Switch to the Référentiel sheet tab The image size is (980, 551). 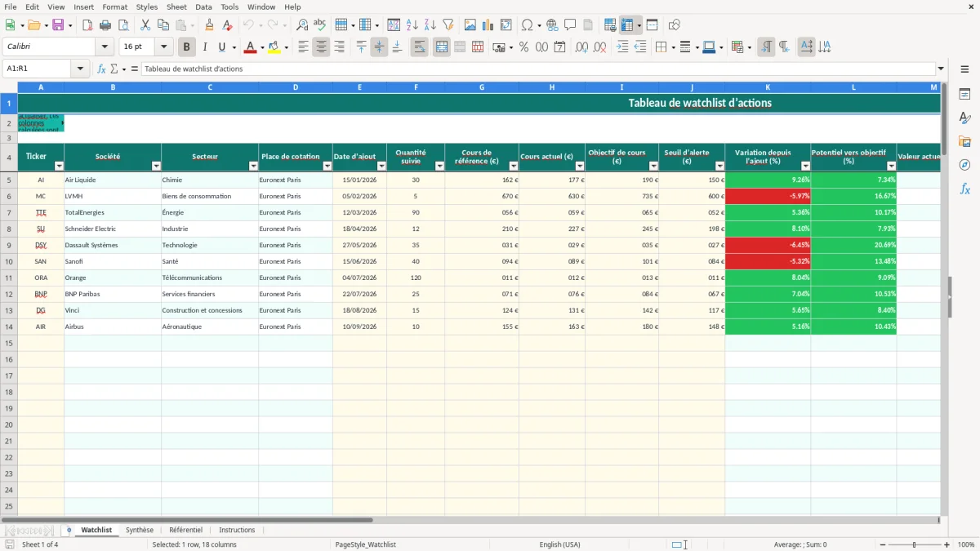(186, 530)
